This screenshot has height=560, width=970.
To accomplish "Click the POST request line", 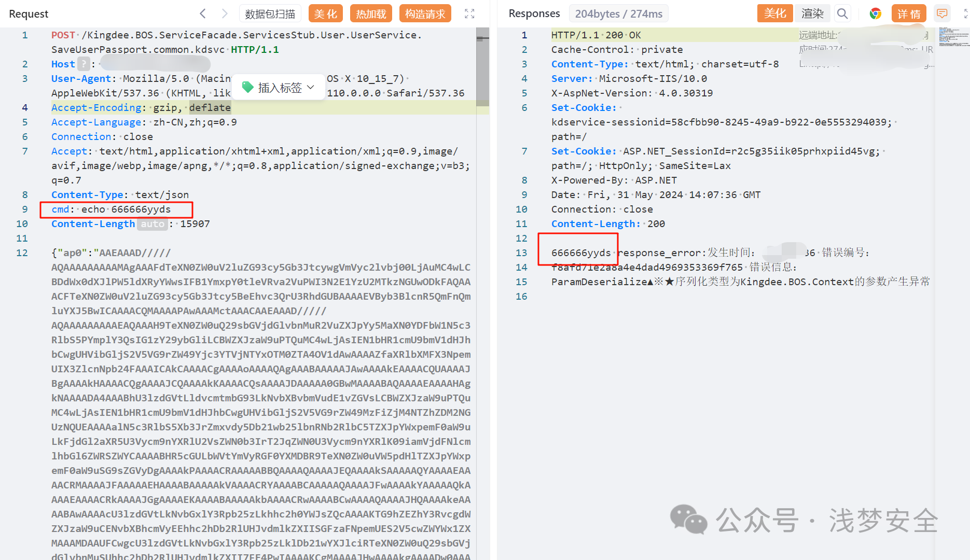I will point(237,43).
